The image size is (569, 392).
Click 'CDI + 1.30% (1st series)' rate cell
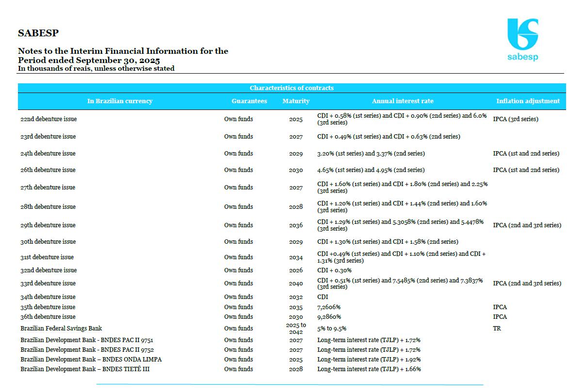(388, 241)
